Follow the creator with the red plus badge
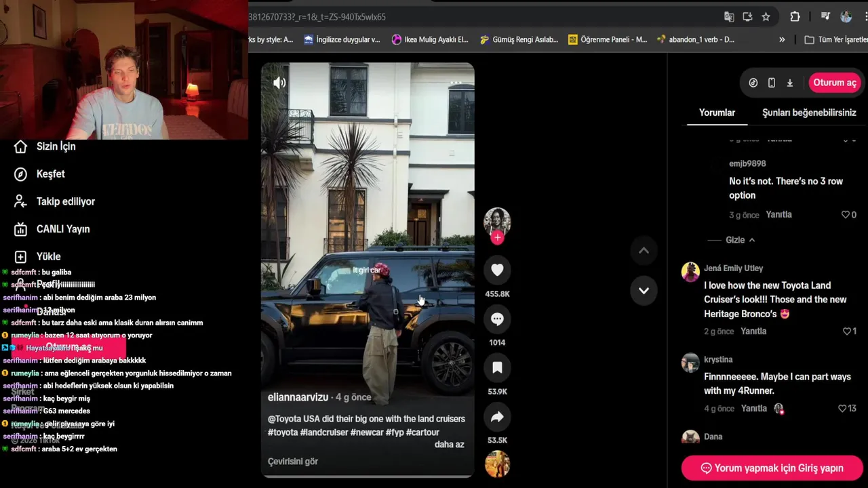The image size is (868, 488). pos(497,237)
